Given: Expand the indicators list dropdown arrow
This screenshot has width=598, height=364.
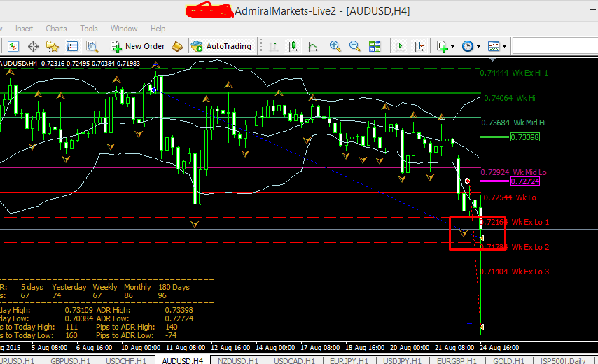Looking at the screenshot, I should [x=452, y=47].
